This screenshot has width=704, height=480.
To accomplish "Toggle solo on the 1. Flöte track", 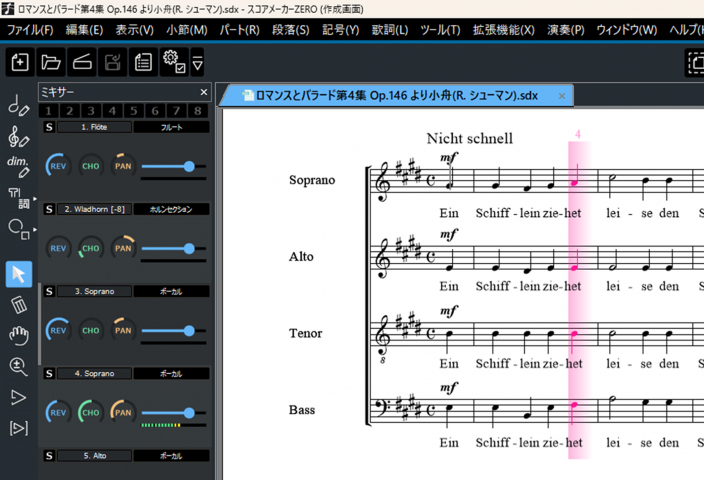I will [x=49, y=128].
